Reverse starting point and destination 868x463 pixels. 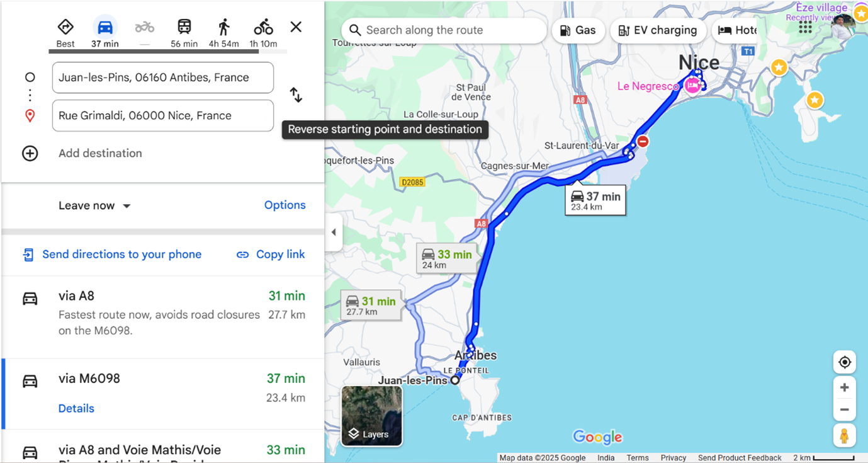click(296, 95)
